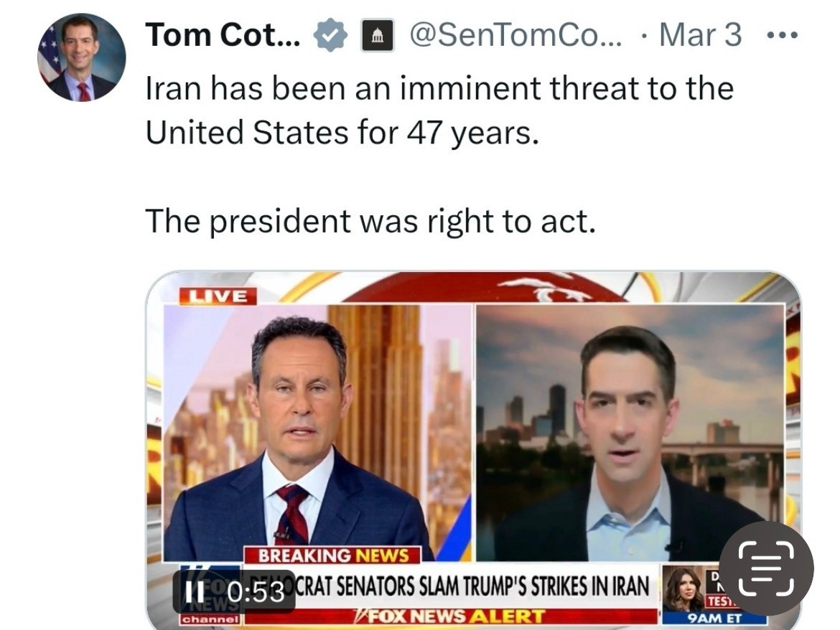Click the "Iran has been an imminent threat" text

tap(439, 89)
